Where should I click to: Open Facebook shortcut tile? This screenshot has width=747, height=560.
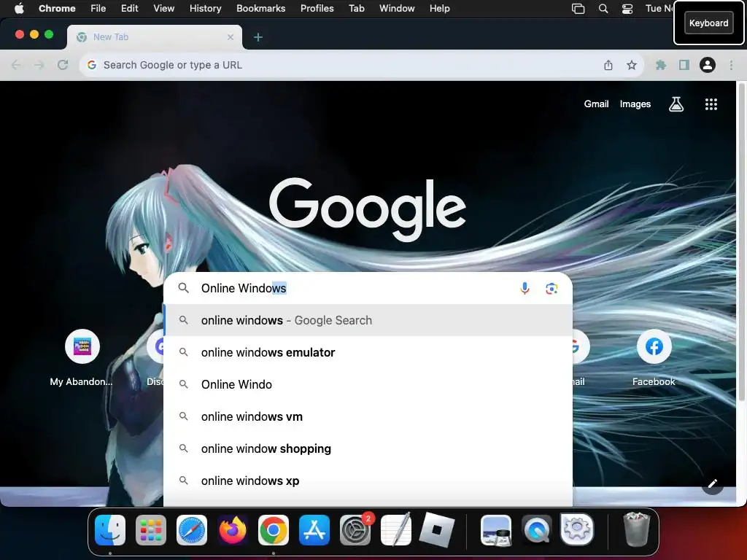(654, 357)
